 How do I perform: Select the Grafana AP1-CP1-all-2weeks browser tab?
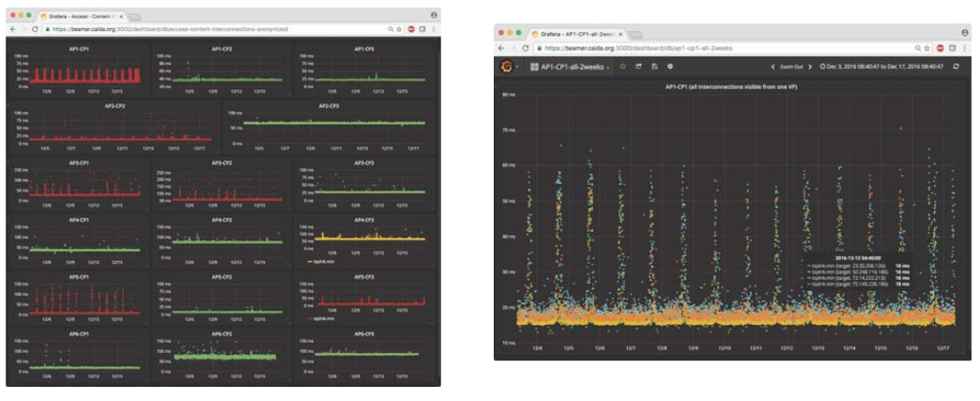click(x=576, y=33)
